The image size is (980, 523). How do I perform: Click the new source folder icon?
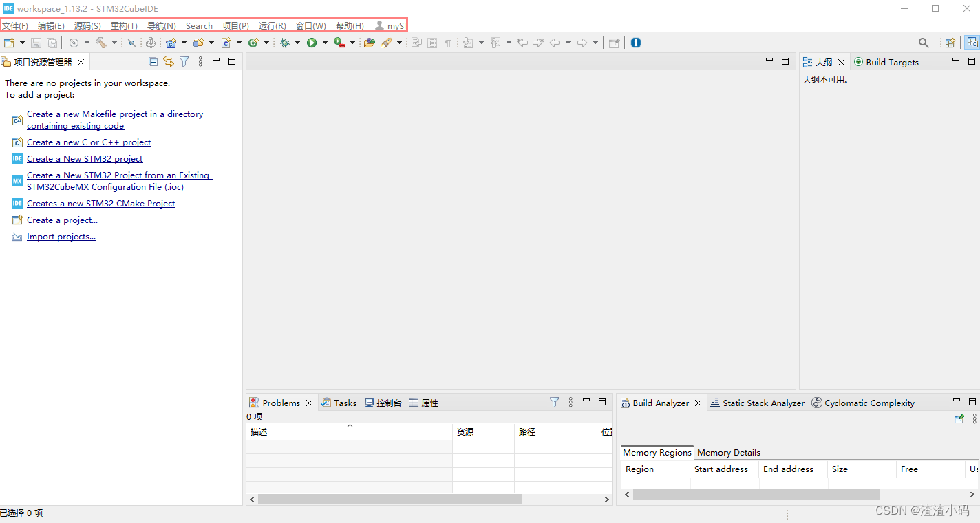(x=198, y=43)
